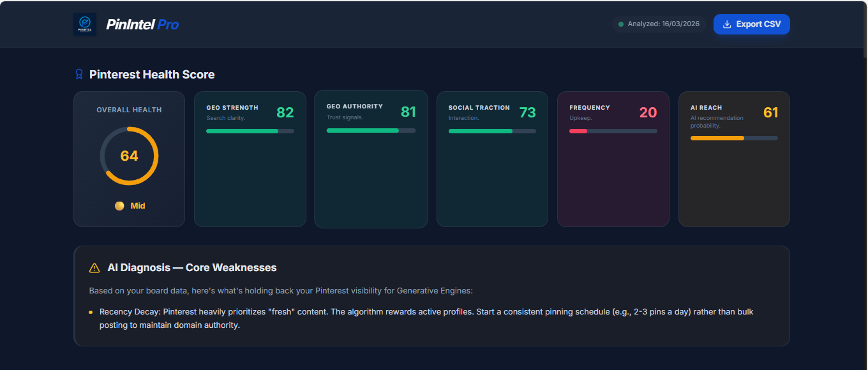This screenshot has width=868, height=370.
Task: Open the Social Traction score card
Action: [x=492, y=159]
